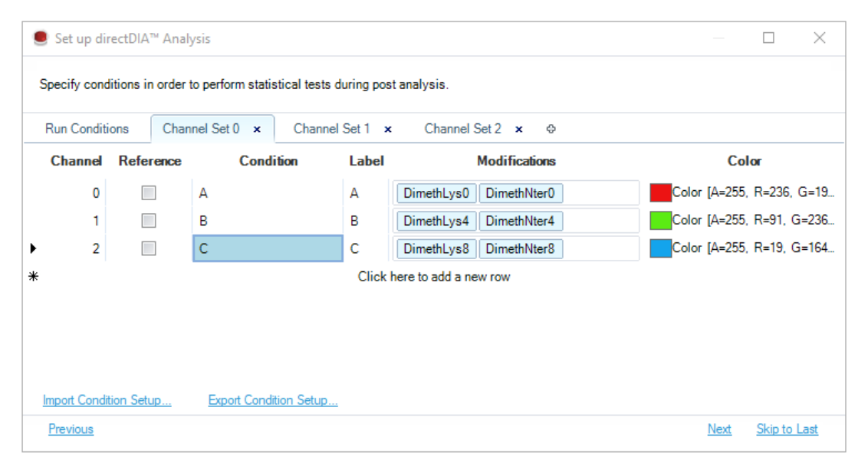Close Channel Set 1 tab with its x

pyautogui.click(x=388, y=130)
